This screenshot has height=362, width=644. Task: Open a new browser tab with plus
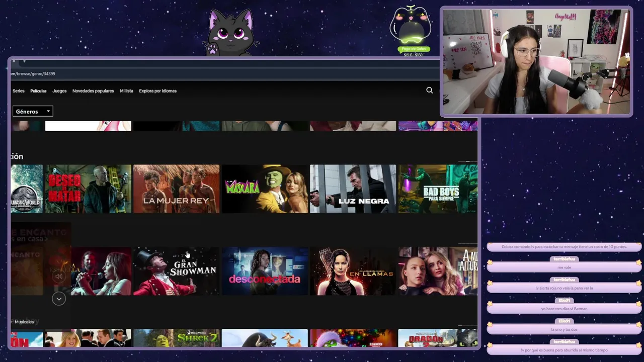[24, 61]
